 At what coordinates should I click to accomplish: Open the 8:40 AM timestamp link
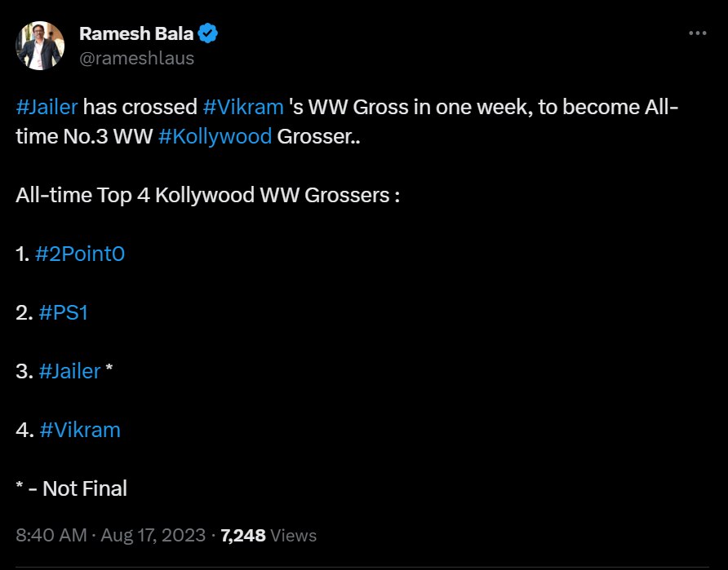(51, 536)
